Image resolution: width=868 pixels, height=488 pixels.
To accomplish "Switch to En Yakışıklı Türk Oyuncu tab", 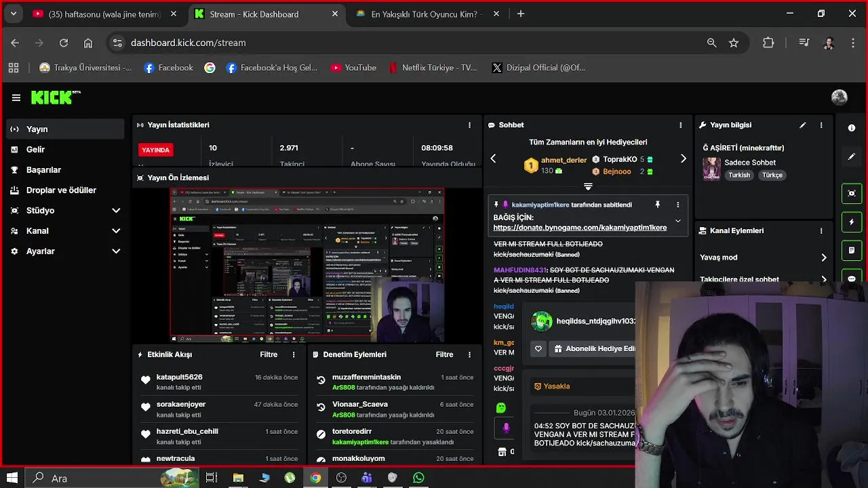I will [425, 14].
